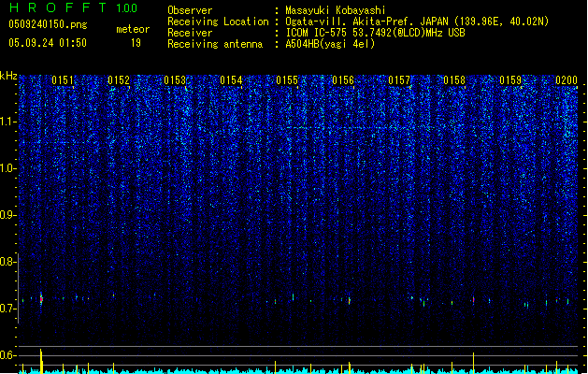Image resolution: width=588 pixels, height=374 pixels.
Task: Click the tall yellow power spike after 0158
Action: point(473,363)
